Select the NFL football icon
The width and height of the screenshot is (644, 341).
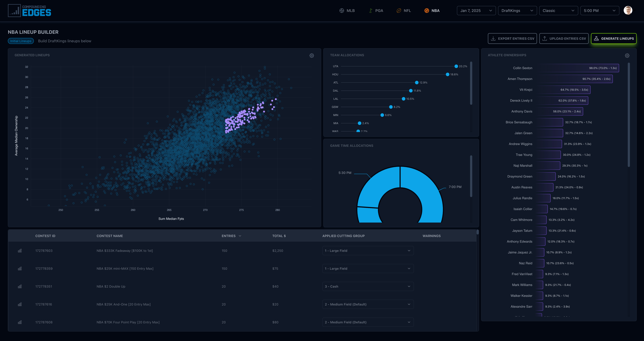click(399, 11)
